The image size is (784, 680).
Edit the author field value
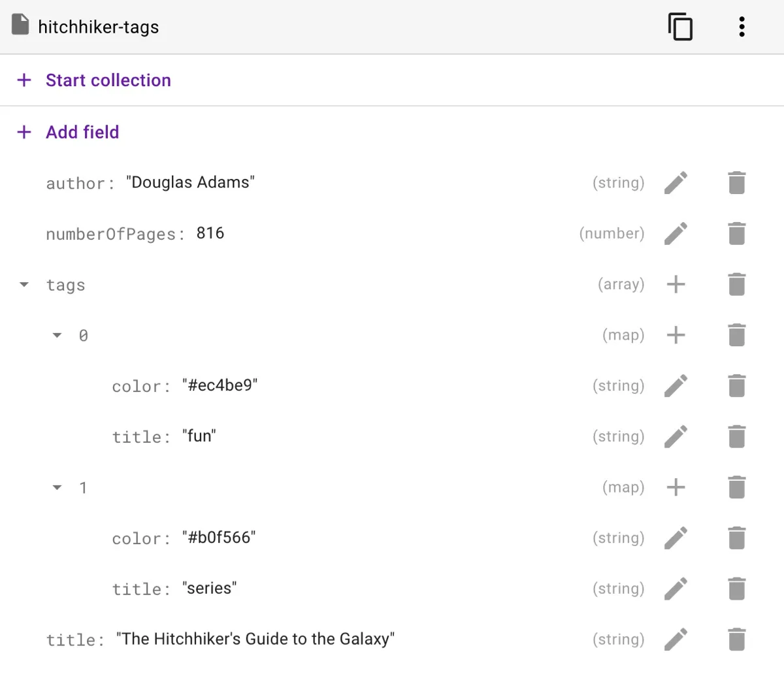tap(676, 183)
